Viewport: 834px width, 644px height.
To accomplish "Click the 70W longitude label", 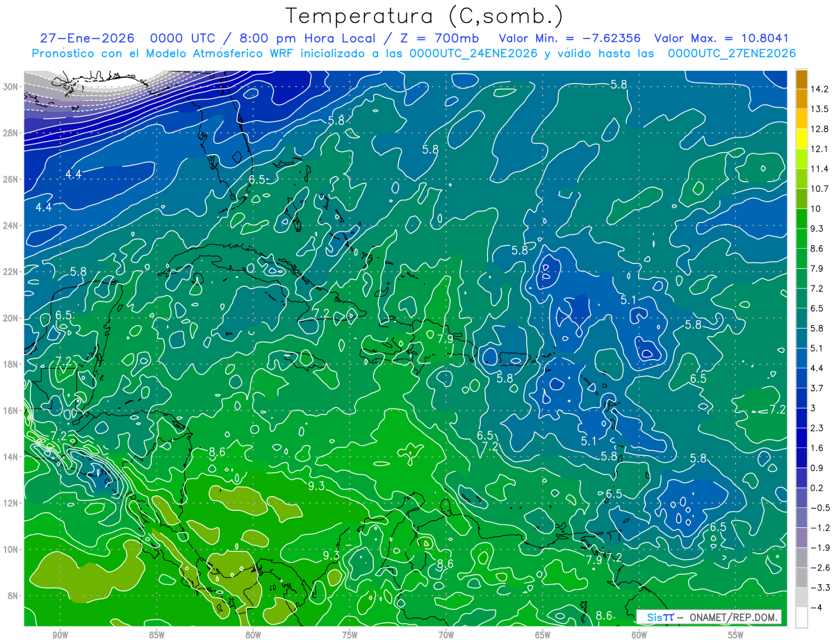I will tap(446, 635).
